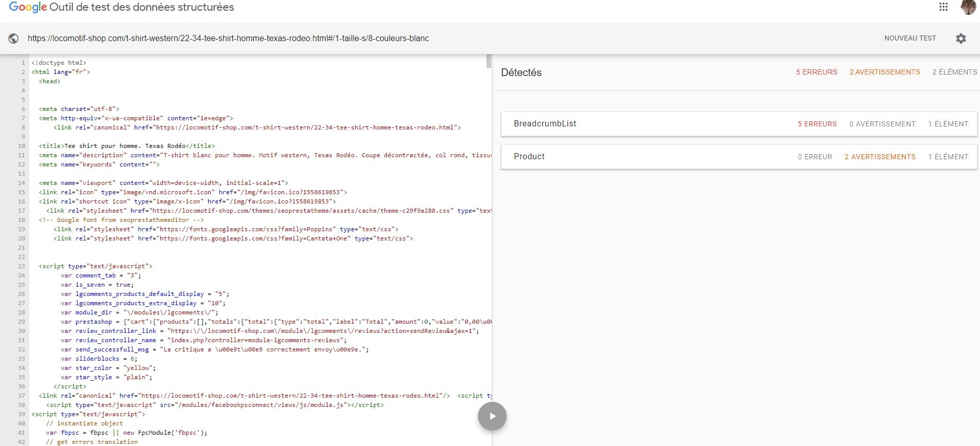Click the Détectés heading
Screen dimensions: 980x446
(x=521, y=72)
